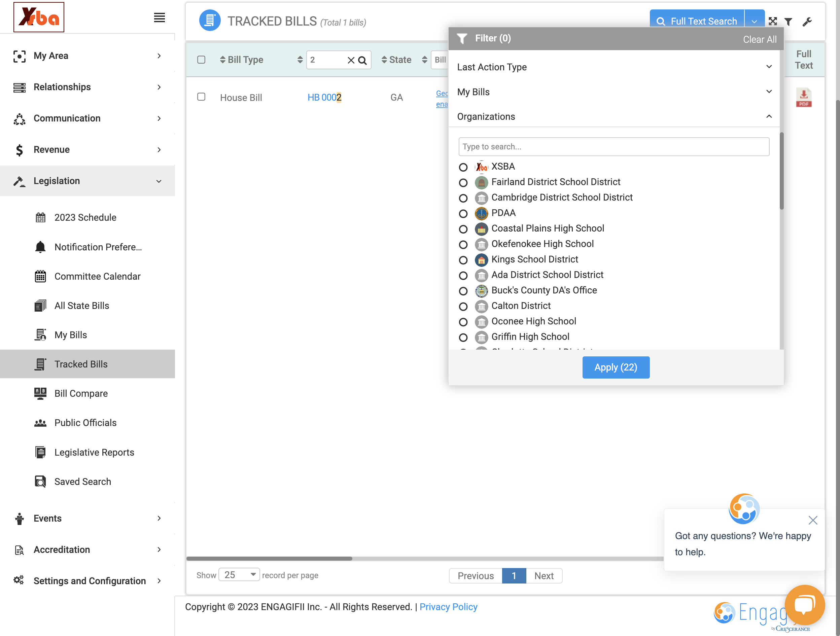This screenshot has width=840, height=636.
Task: Click the organizations search field
Action: (614, 147)
